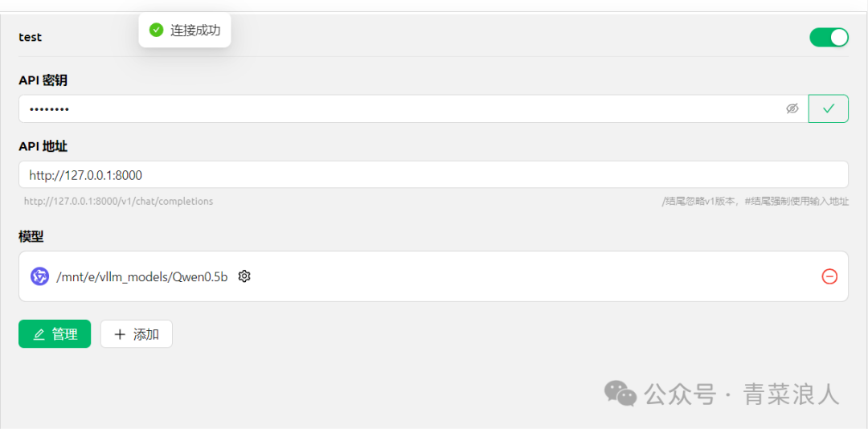This screenshot has height=429, width=868.
Task: Click the plus icon in 添加 button
Action: click(120, 334)
